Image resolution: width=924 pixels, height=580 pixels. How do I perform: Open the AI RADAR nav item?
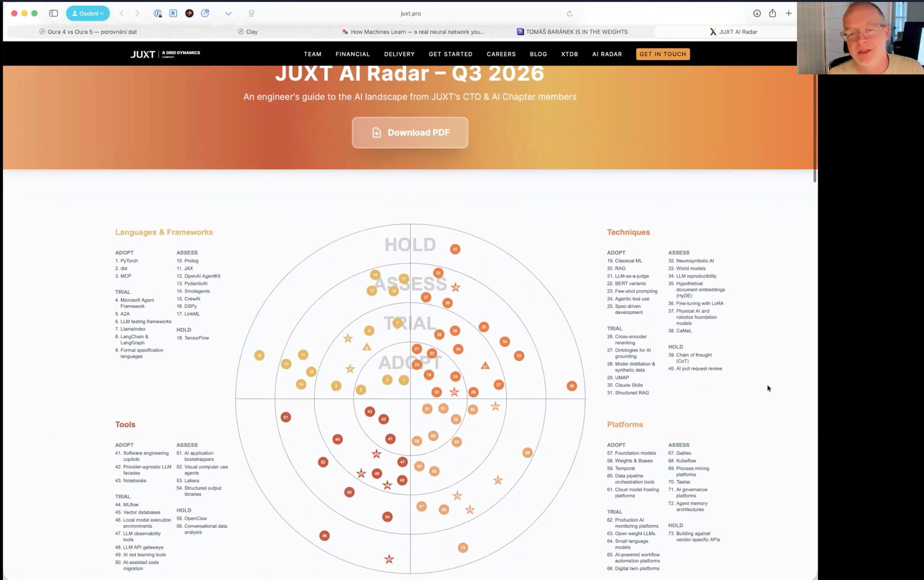607,54
